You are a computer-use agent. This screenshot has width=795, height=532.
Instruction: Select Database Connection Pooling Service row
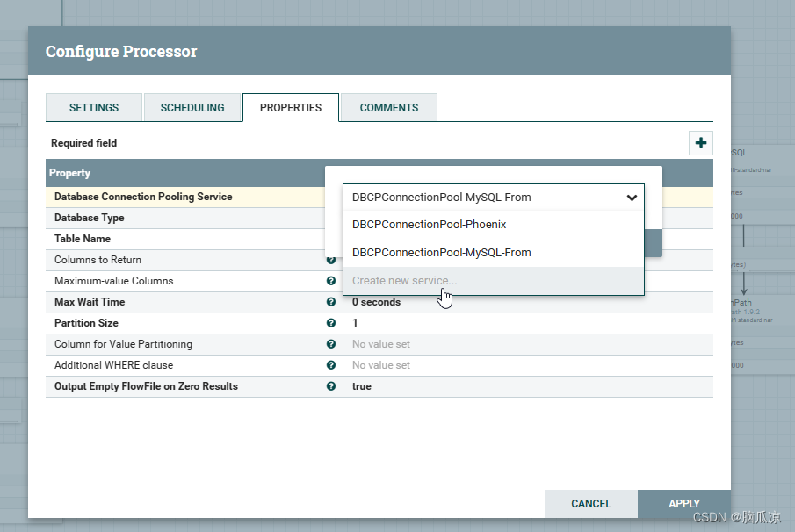[185, 197]
